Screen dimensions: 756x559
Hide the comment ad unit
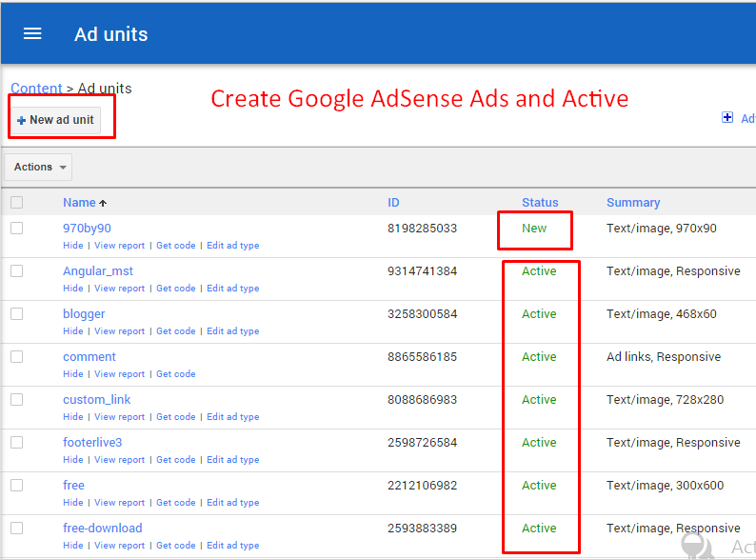pos(72,374)
